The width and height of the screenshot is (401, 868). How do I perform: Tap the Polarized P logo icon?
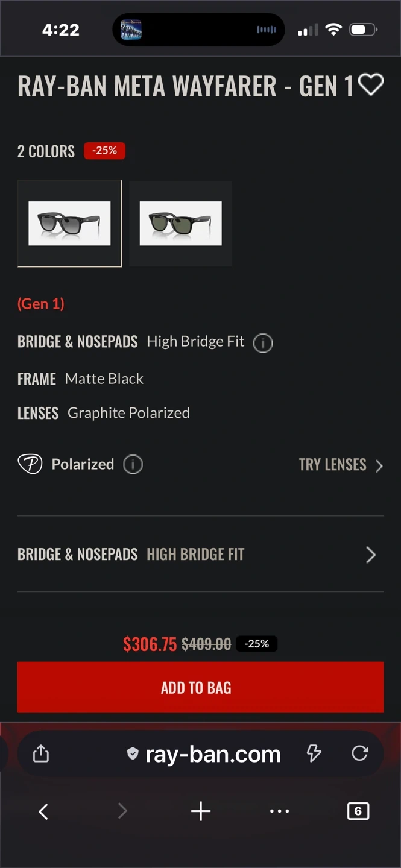(30, 464)
